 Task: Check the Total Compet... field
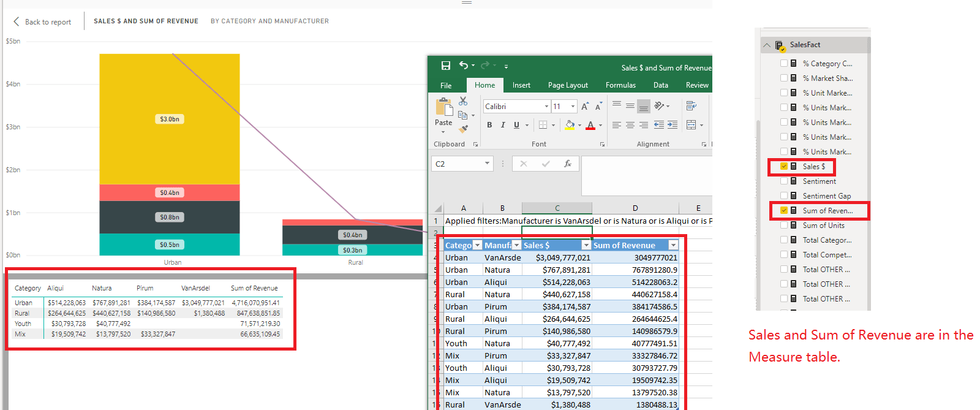(x=784, y=254)
